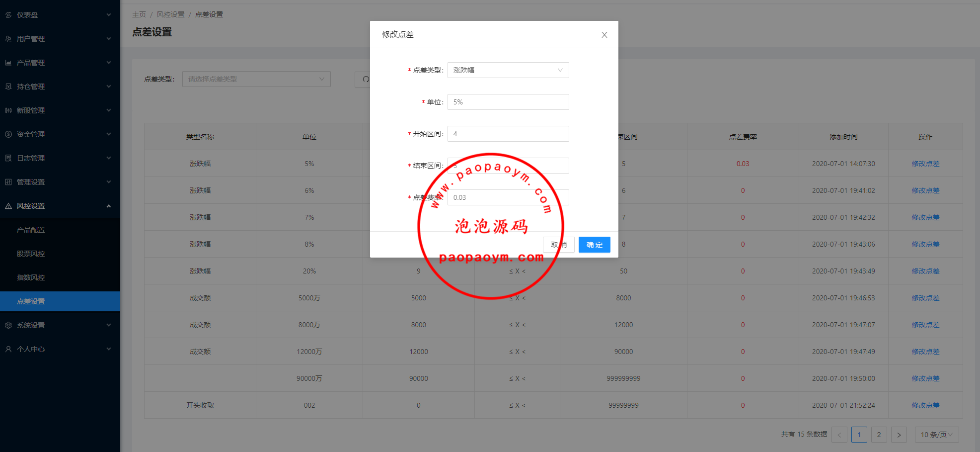Screen dimensions: 980x452
Task: Open the 新股管理 sidebar menu
Action: 60,110
